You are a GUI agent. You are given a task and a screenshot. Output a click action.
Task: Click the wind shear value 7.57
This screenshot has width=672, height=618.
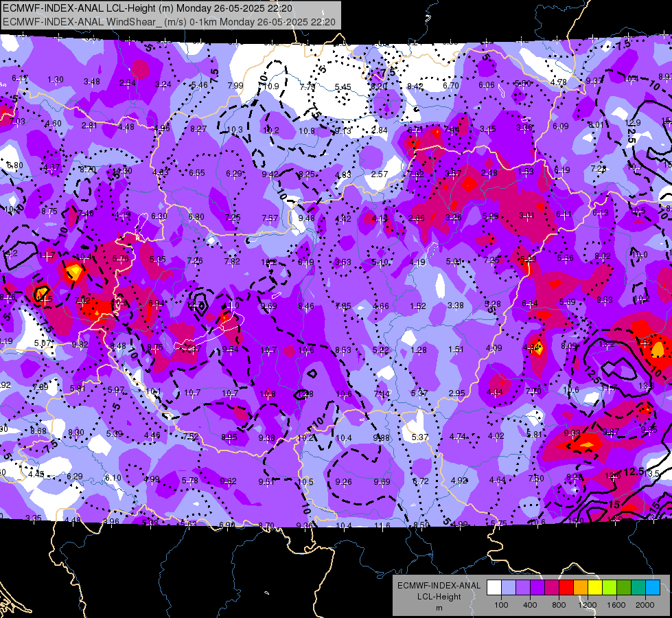click(270, 218)
